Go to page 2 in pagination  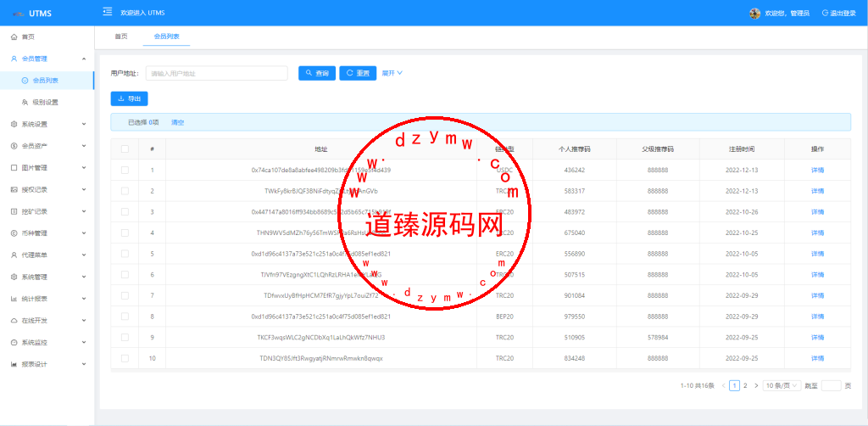pyautogui.click(x=745, y=385)
